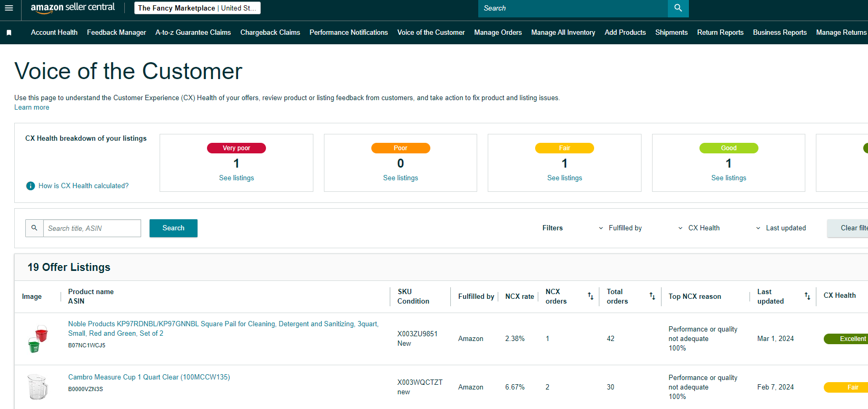Go to the Amazon Seller Central home logo
Image resolution: width=868 pixels, height=409 pixels.
pyautogui.click(x=73, y=8)
